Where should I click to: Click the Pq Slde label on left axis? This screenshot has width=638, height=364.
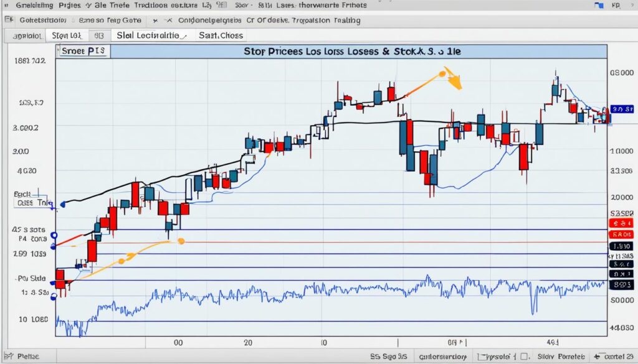pyautogui.click(x=31, y=278)
